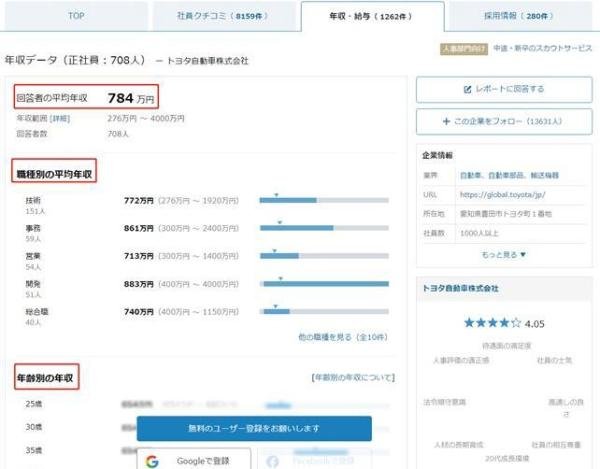Screen dimensions: 600x469
Task: Open the 中途・新卒のスカウトサービス link
Action: [542, 48]
